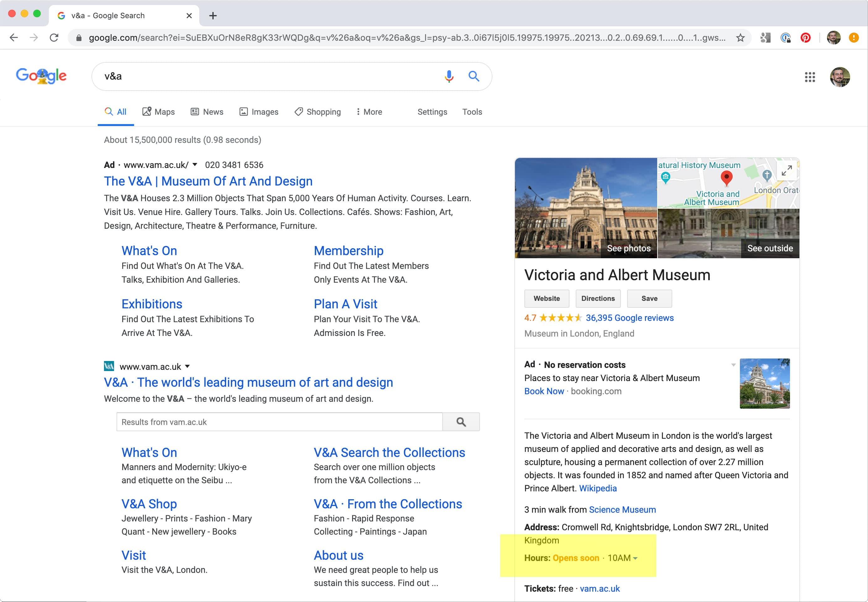
Task: Click the browser back arrow
Action: coord(14,38)
